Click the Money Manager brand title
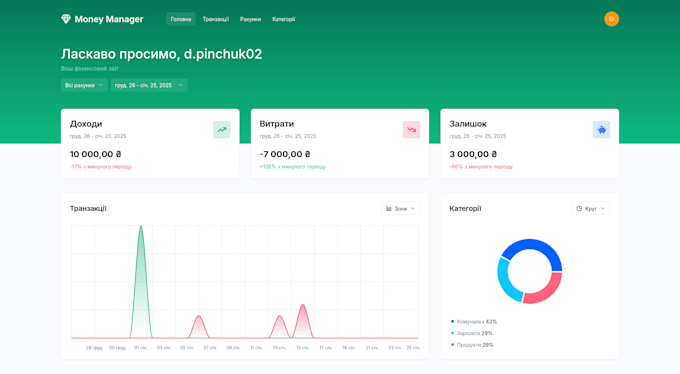This screenshot has width=680, height=374. 109,19
